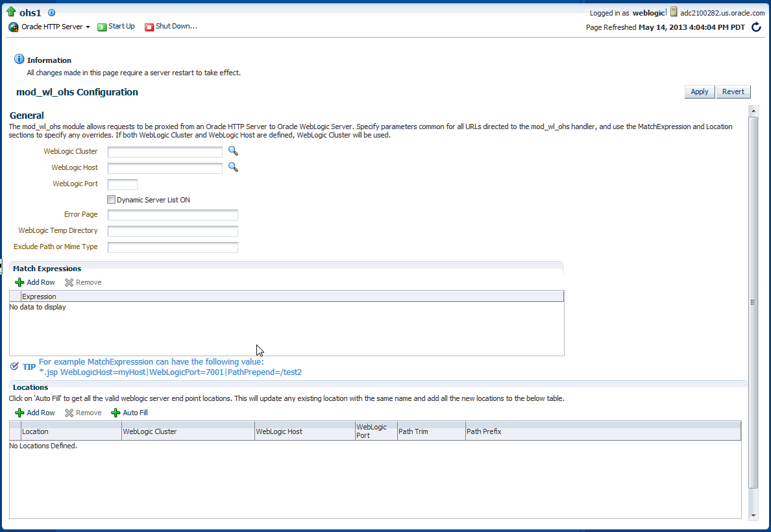Open the ohs1 information icon
The image size is (771, 532).
[52, 13]
